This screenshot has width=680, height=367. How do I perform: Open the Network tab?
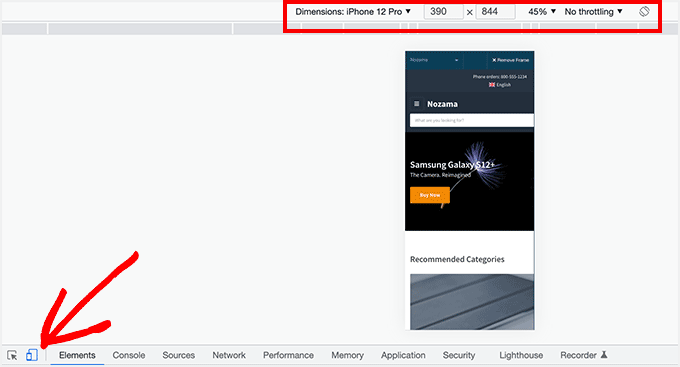(229, 355)
